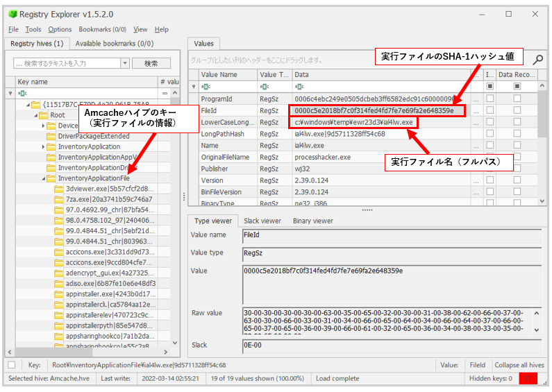Switch to Slack viewer tab
This screenshot has height=392, width=552.
point(262,221)
